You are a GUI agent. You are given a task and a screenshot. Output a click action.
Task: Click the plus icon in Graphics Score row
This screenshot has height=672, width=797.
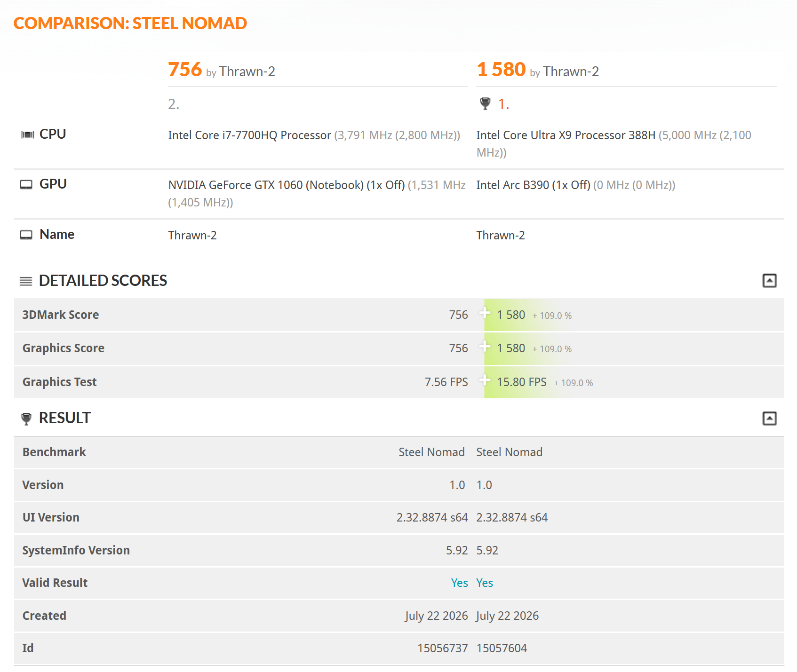[485, 347]
